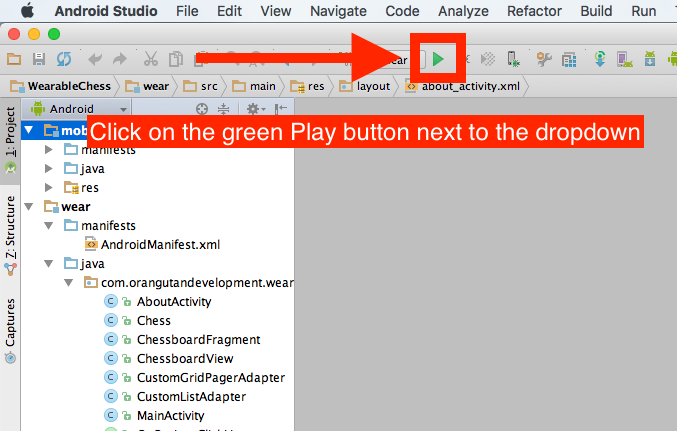The height and width of the screenshot is (431, 677).
Task: Click the green Run play button
Action: (438, 59)
